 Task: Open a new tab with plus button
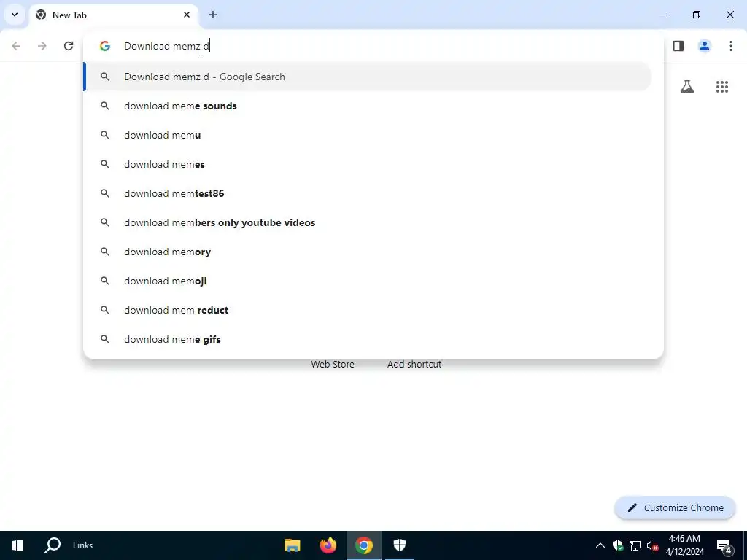coord(213,15)
